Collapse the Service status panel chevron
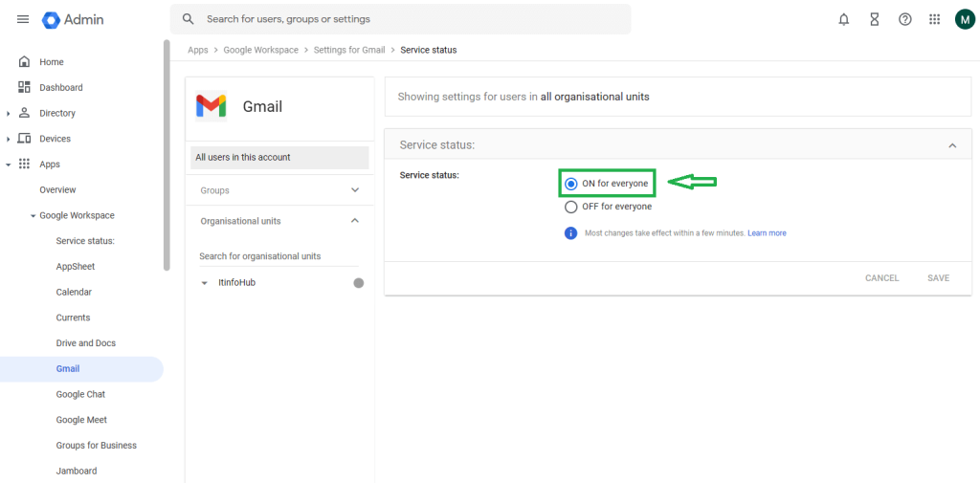980x483 pixels. click(952, 145)
